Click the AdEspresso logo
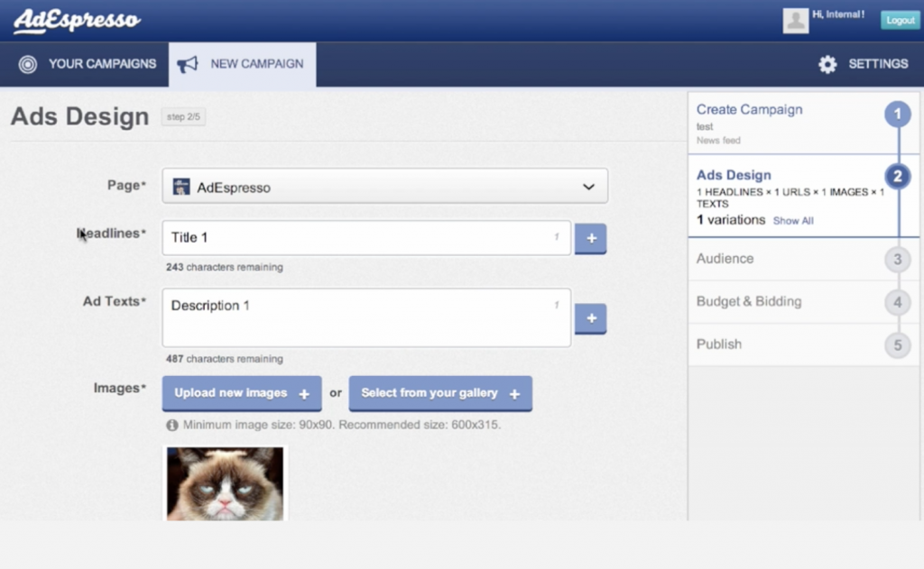924x569 pixels. click(78, 21)
